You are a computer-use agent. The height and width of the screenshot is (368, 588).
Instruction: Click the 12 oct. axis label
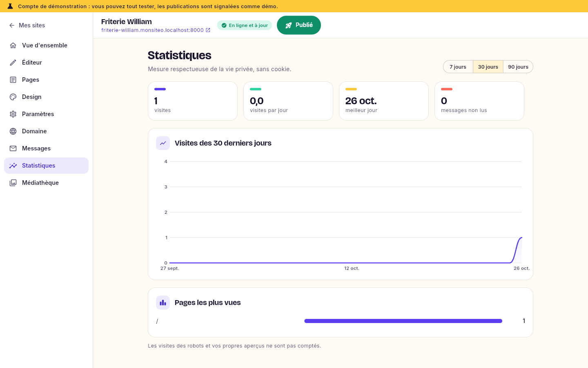pyautogui.click(x=352, y=268)
